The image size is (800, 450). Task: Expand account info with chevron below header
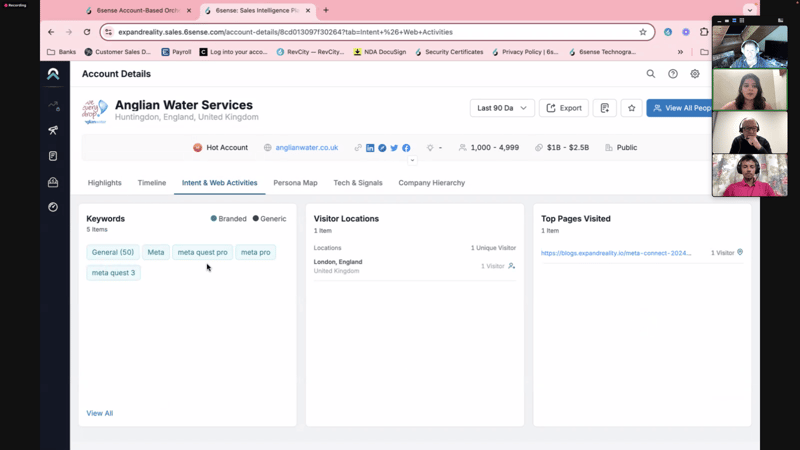[412, 160]
